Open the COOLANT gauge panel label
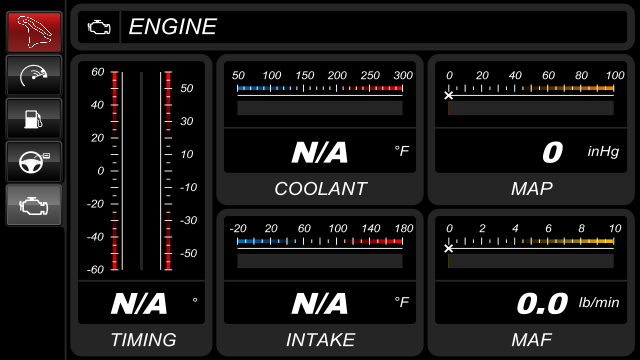Viewport: 640px width, 360px height. (320, 189)
